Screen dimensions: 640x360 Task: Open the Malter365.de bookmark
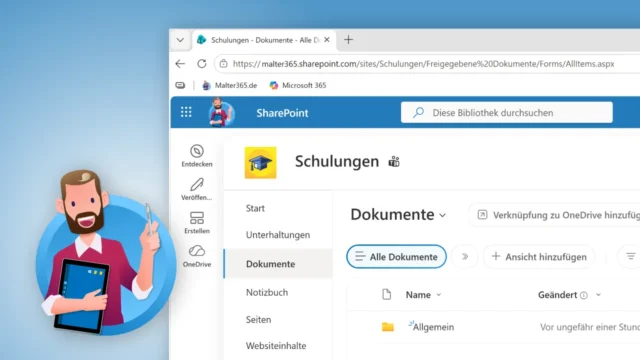(x=230, y=85)
